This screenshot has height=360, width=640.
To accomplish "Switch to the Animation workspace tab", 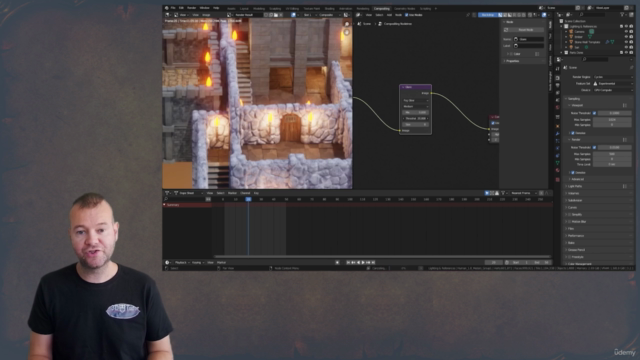I will (x=345, y=9).
